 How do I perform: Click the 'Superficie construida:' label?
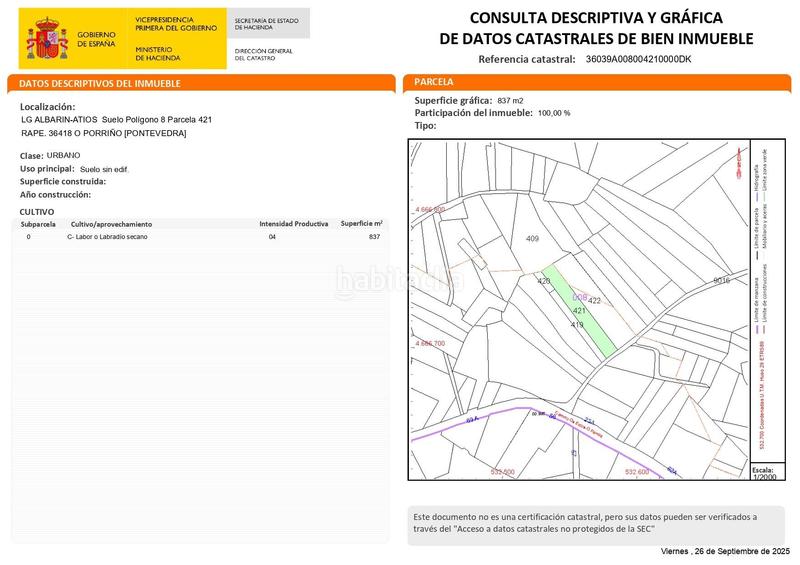pyautogui.click(x=63, y=182)
